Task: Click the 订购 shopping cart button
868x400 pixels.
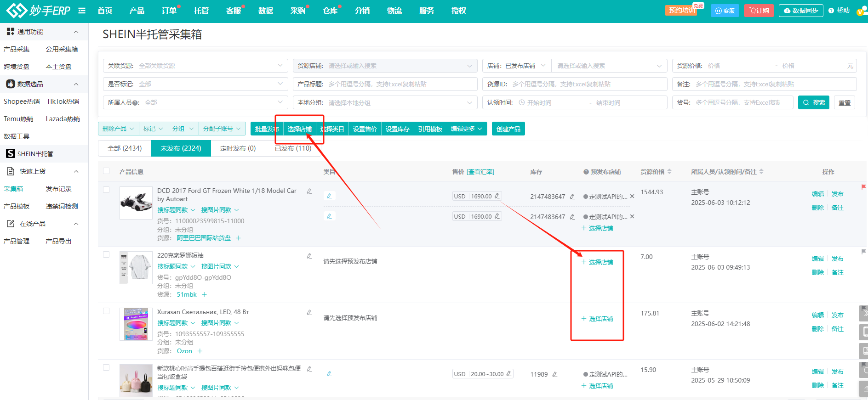Action: click(x=759, y=11)
